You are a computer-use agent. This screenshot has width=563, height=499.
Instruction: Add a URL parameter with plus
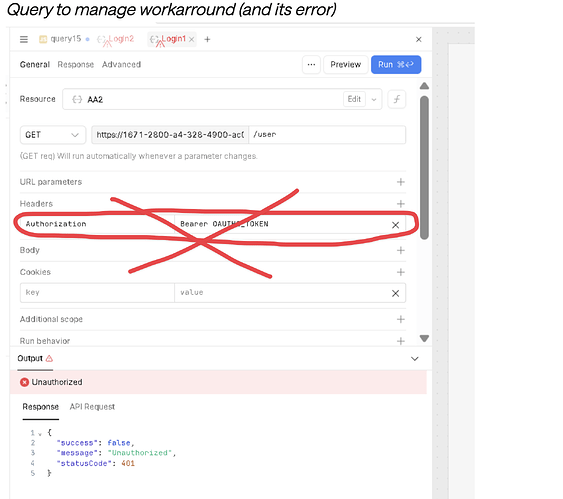[401, 182]
